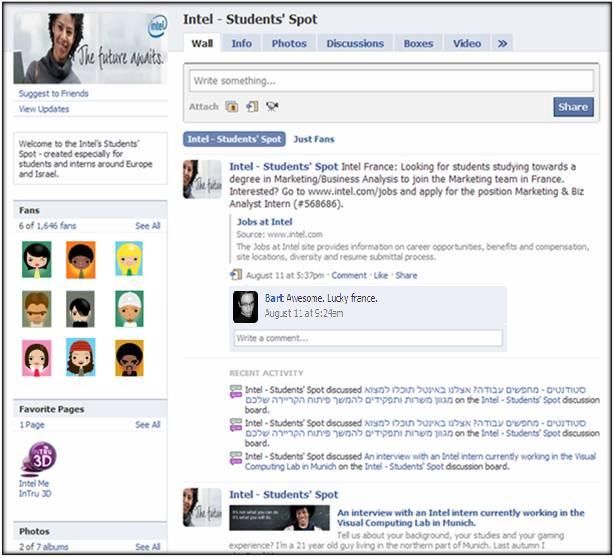Open the Munich interview post title link
The image size is (614, 558).
point(460,518)
